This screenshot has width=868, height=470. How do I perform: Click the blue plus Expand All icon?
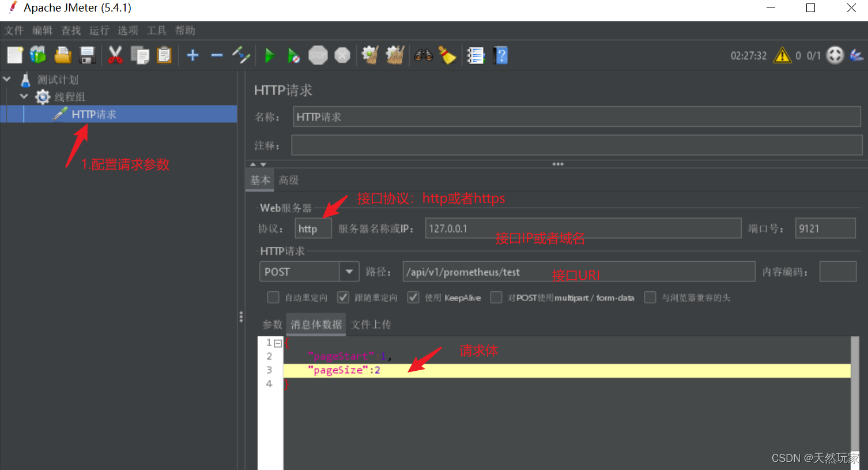click(193, 55)
